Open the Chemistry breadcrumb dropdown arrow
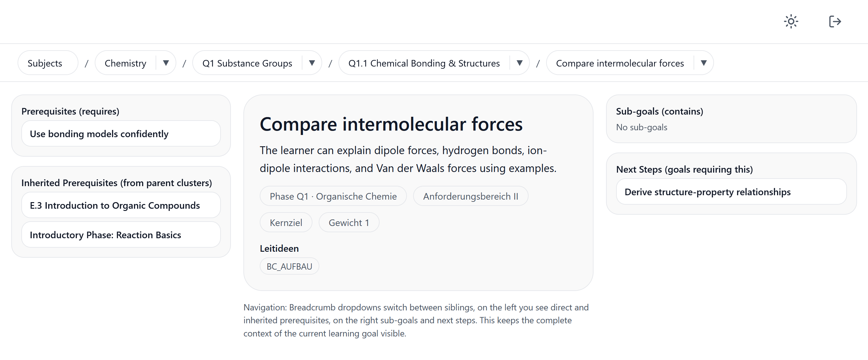This screenshot has height=360, width=868. [x=166, y=63]
